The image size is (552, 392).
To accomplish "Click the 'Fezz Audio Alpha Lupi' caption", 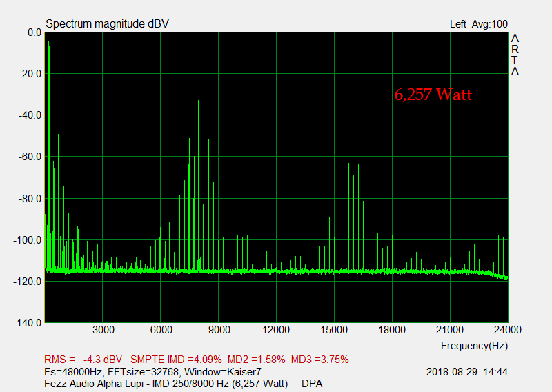I will coord(94,384).
